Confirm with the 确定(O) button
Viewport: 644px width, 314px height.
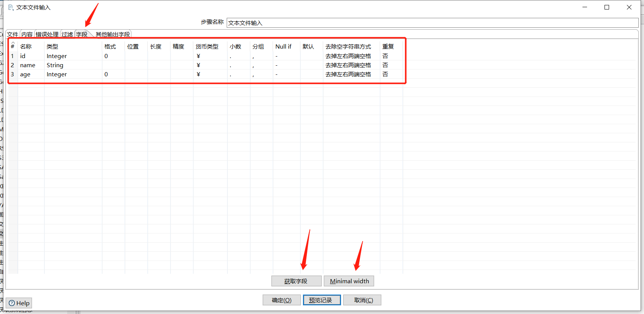282,300
